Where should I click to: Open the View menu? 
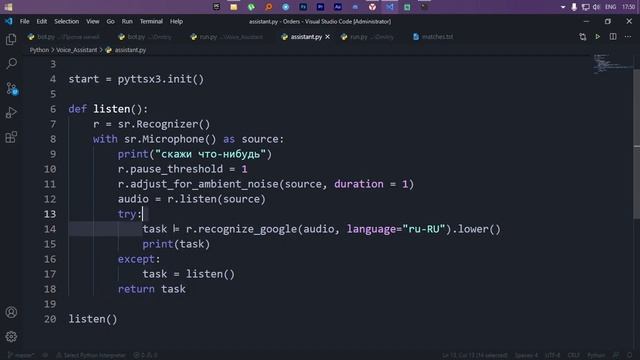tap(93, 21)
